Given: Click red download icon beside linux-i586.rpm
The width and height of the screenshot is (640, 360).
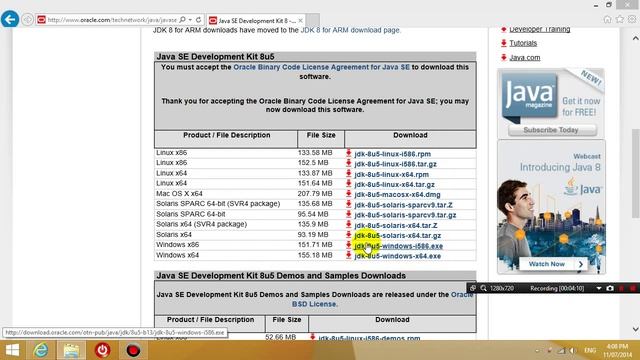Looking at the screenshot, I should (349, 153).
